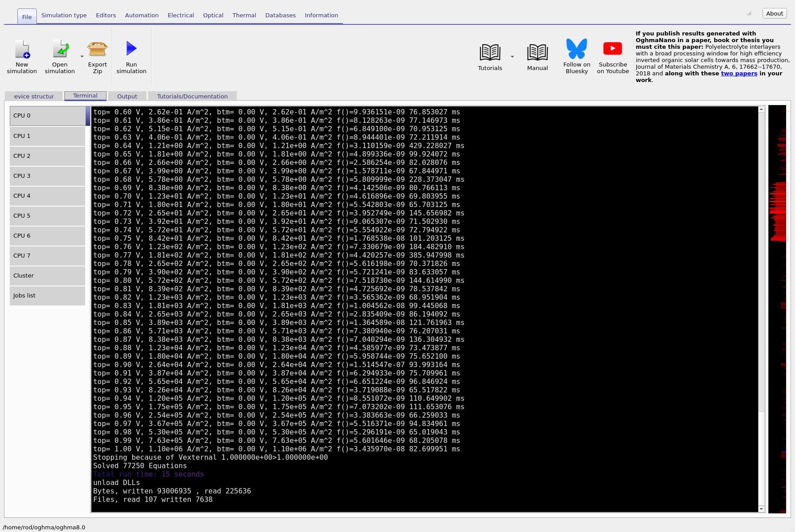Follow OghmaNano on Bluesky
This screenshot has height=532, width=795.
coord(576,55)
